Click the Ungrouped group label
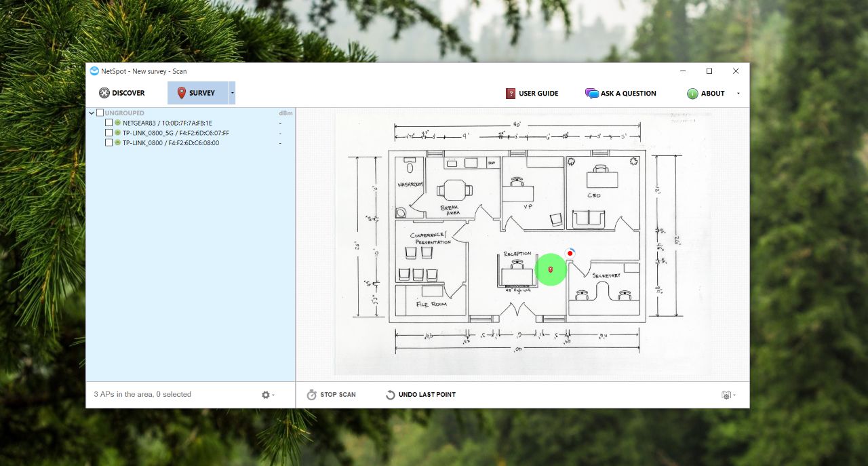868x466 pixels. pyautogui.click(x=125, y=113)
